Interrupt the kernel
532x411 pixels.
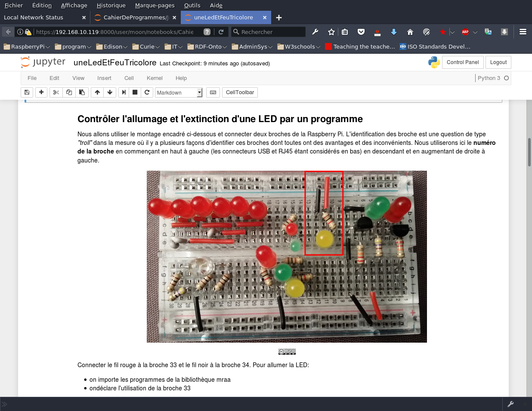(135, 92)
